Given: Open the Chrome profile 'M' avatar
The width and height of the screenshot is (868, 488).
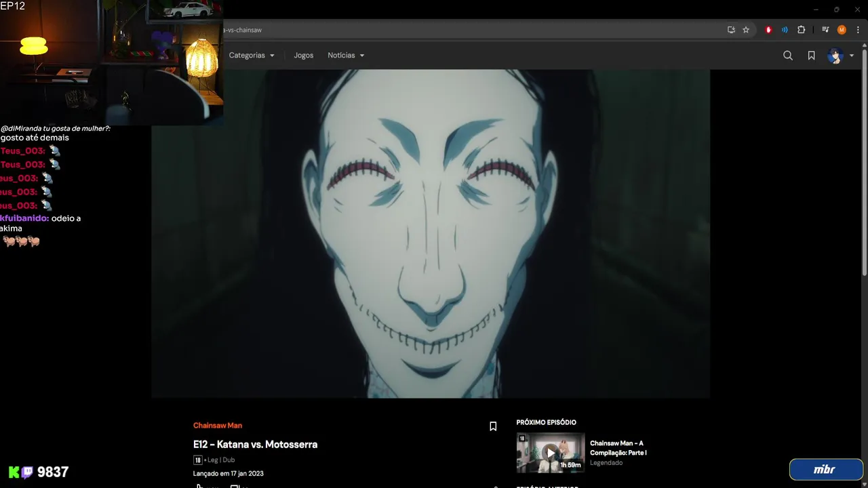Looking at the screenshot, I should [842, 30].
